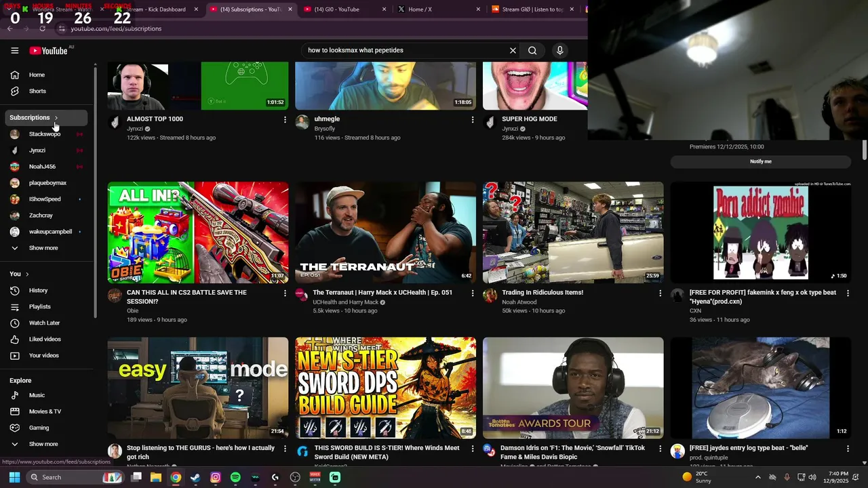Click the YouTube logo

coord(49,51)
